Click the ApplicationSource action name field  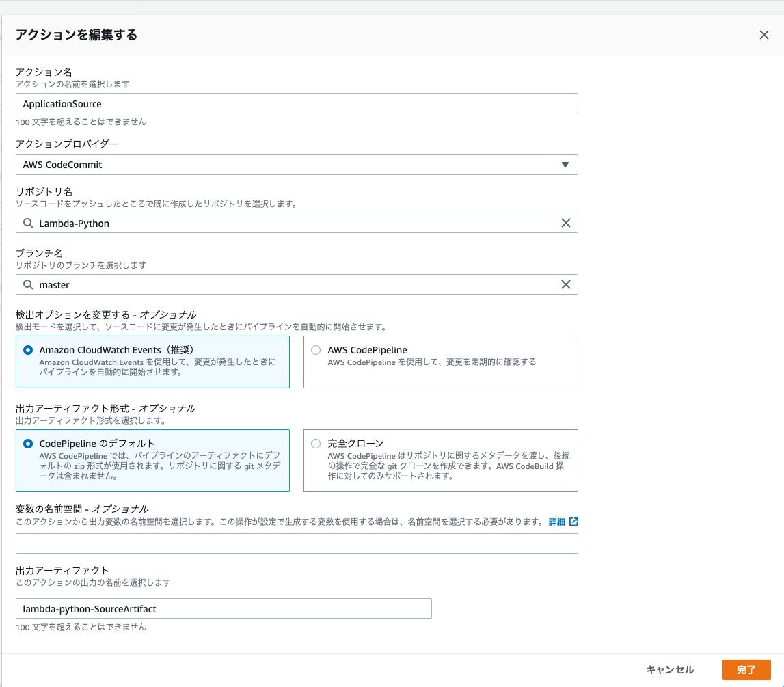297,103
